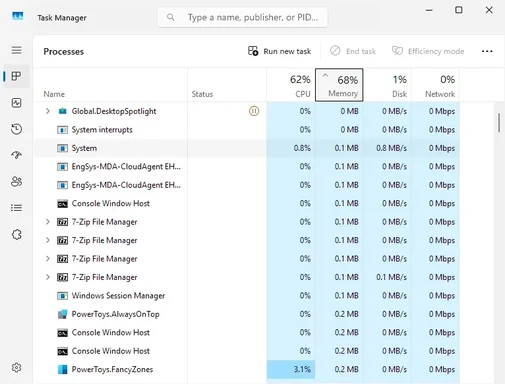The image size is (505, 384).
Task: Sort by the Status column header
Action: coord(227,85)
